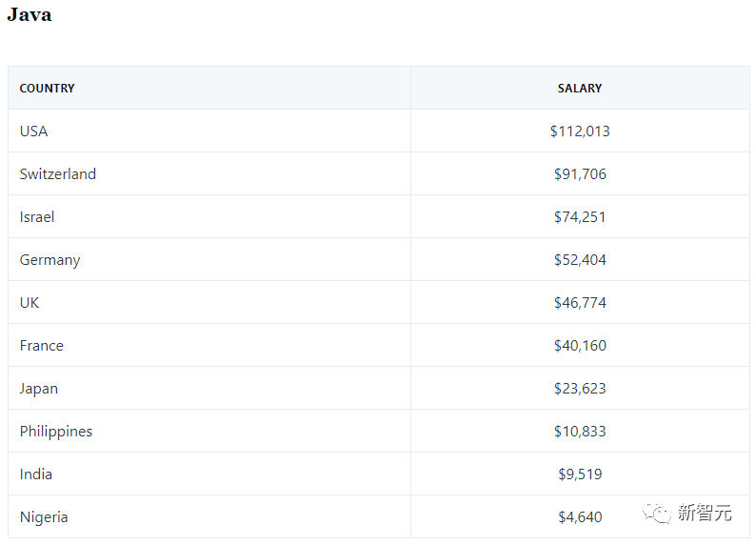This screenshot has width=756, height=545.
Task: Click the COUNTRY column header
Action: pos(47,89)
